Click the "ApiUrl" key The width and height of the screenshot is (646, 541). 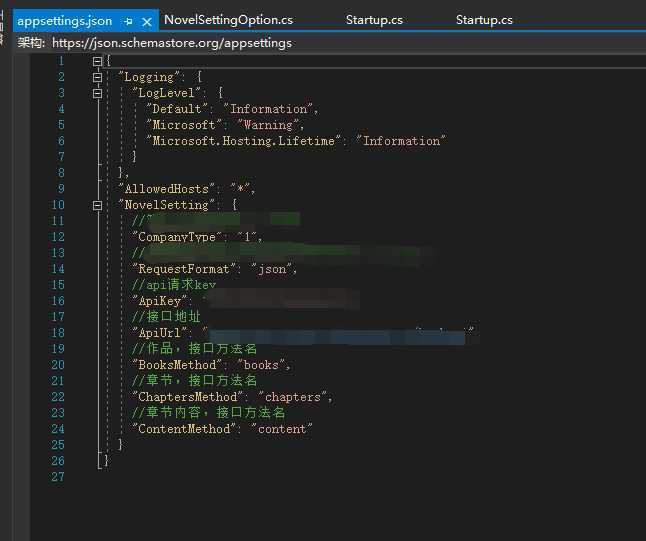[x=160, y=333]
